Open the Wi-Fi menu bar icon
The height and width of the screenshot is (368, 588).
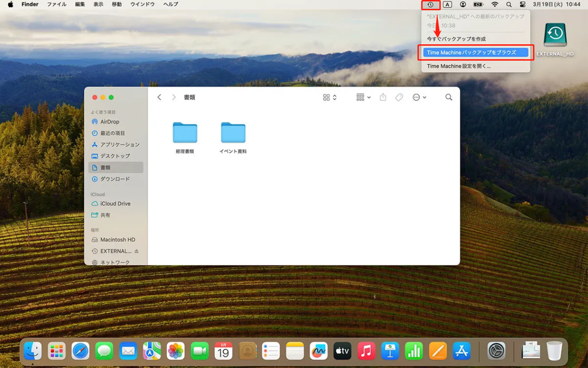[495, 5]
